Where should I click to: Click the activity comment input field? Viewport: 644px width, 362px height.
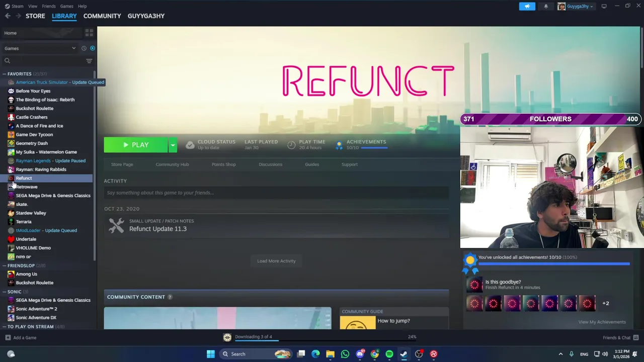(x=276, y=193)
